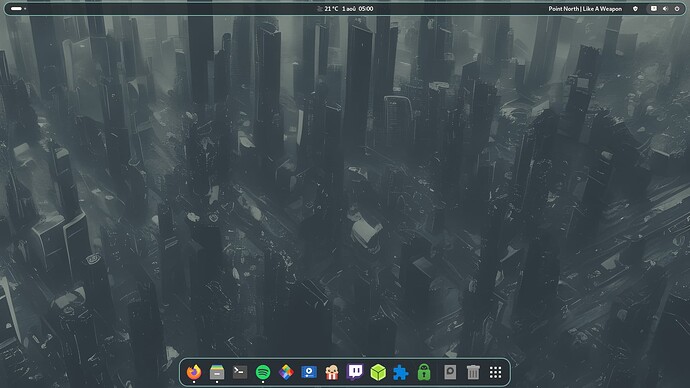
Task: Open the grey disk drive icon
Action: click(450, 372)
